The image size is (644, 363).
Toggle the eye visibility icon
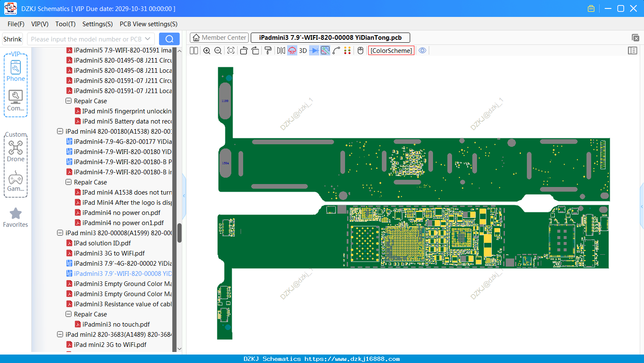[422, 51]
